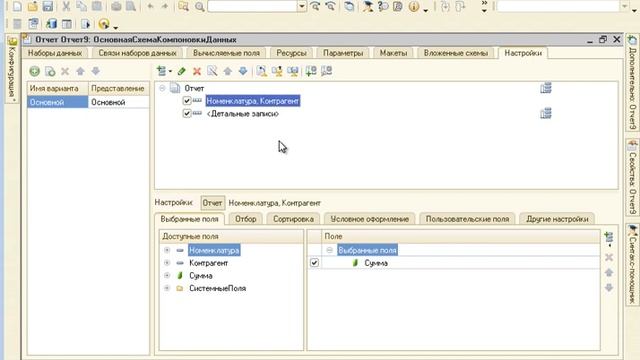
Task: Expand Сумма in available fields
Action: 167,276
